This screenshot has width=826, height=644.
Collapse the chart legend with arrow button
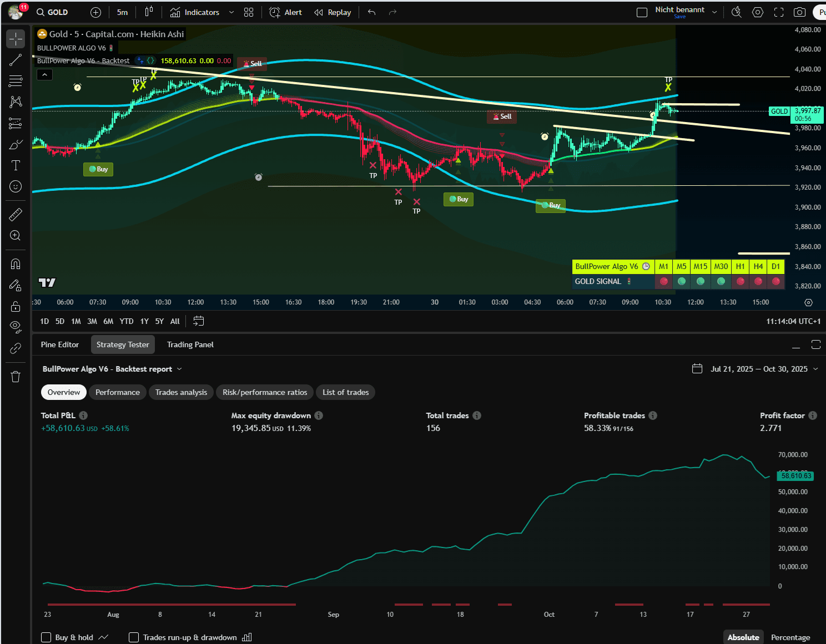point(44,74)
